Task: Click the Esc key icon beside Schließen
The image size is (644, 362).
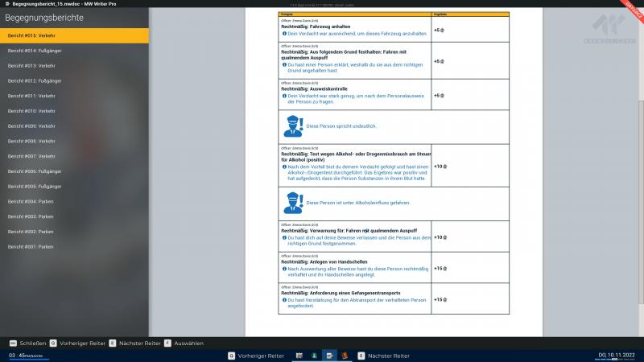Action: [13, 343]
